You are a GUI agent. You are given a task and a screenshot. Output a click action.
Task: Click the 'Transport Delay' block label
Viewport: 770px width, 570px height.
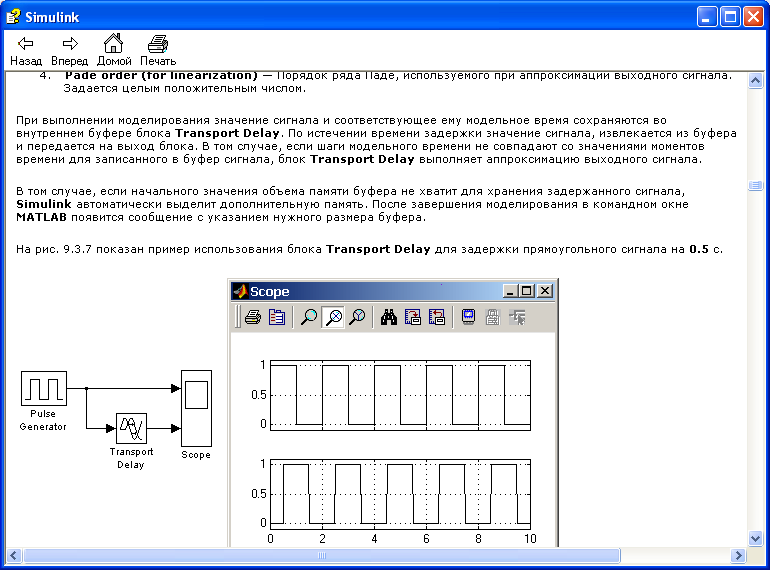click(x=131, y=458)
